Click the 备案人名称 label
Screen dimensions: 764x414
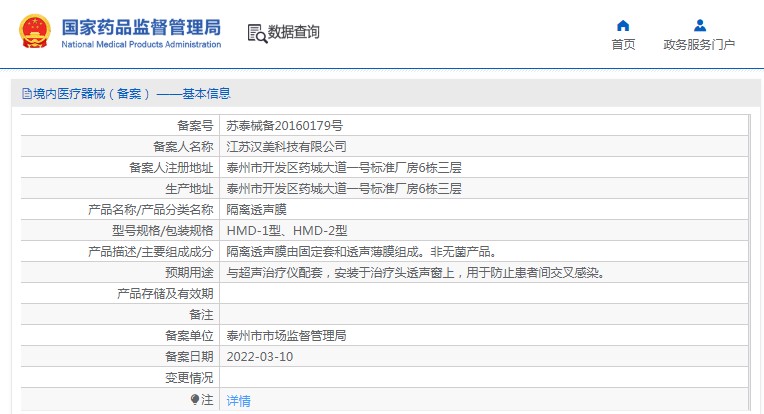(183, 147)
